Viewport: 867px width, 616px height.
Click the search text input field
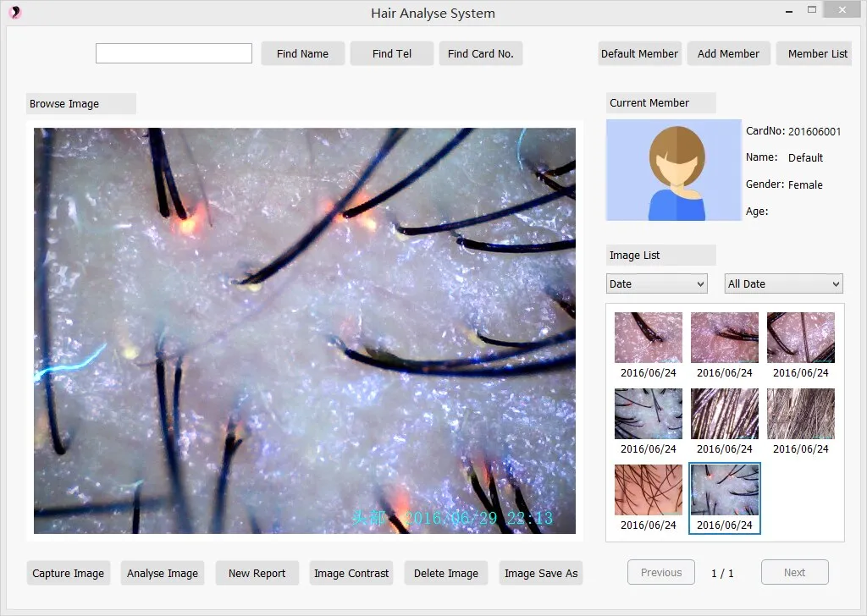[x=174, y=53]
